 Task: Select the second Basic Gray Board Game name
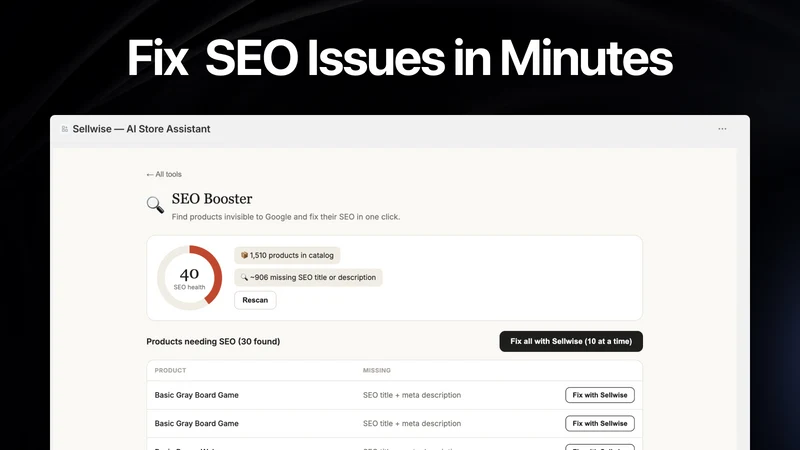(x=196, y=423)
